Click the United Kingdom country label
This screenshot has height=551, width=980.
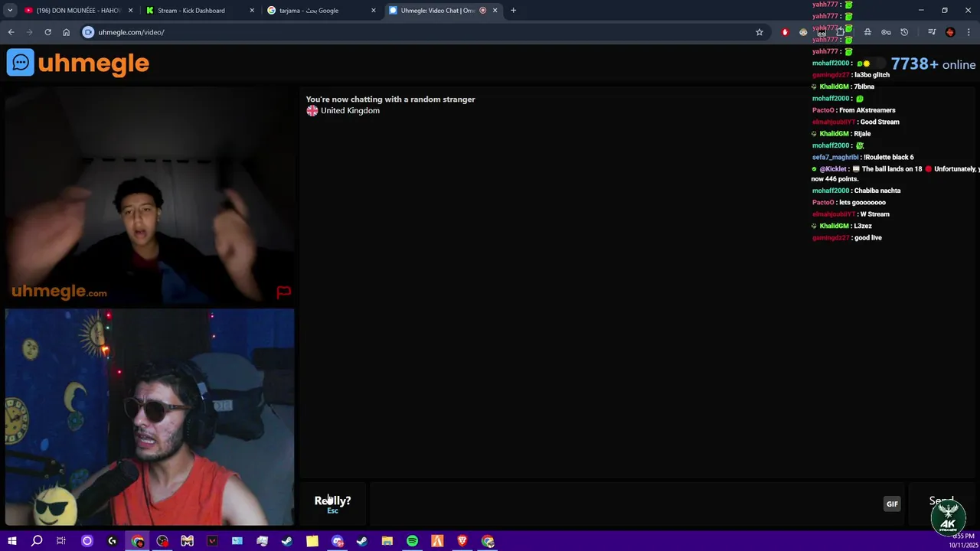tap(350, 110)
